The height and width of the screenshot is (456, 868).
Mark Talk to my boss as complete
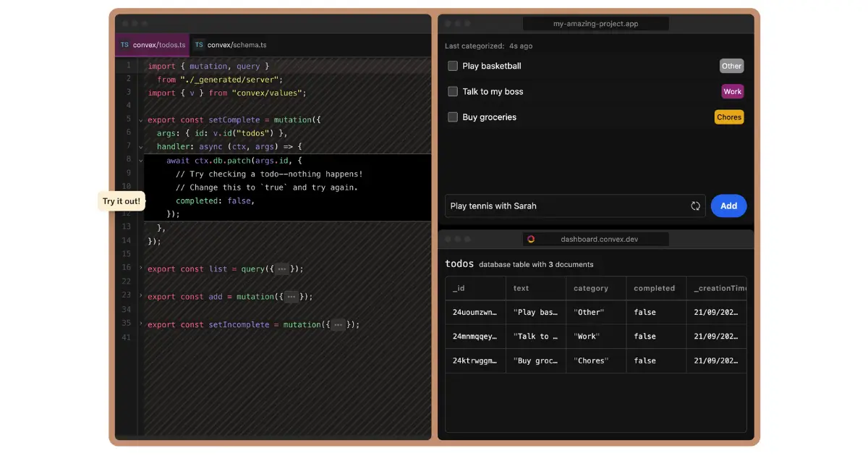[453, 91]
